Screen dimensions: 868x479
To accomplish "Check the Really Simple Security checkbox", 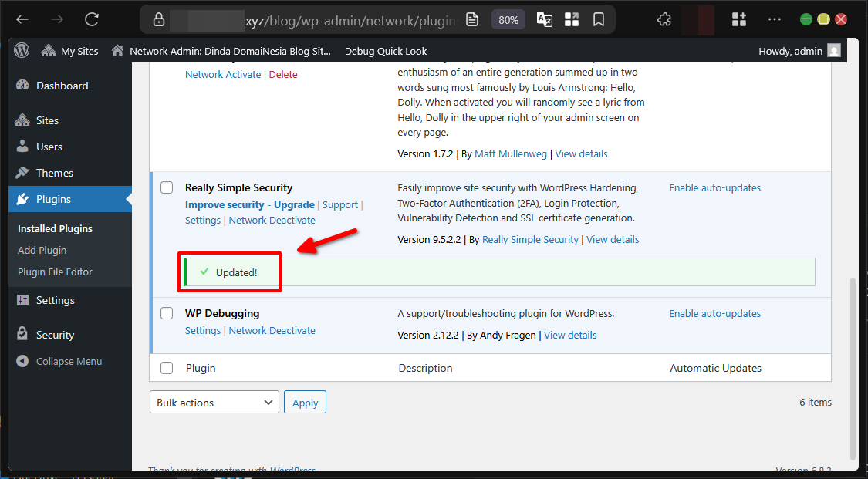I will pyautogui.click(x=167, y=187).
